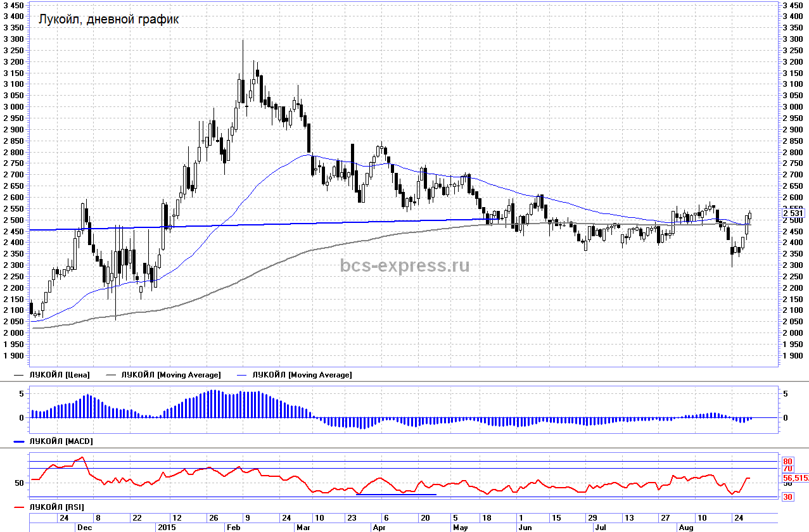Click the 1 900 label on right price axis
This screenshot has width=809, height=532.
coord(793,355)
